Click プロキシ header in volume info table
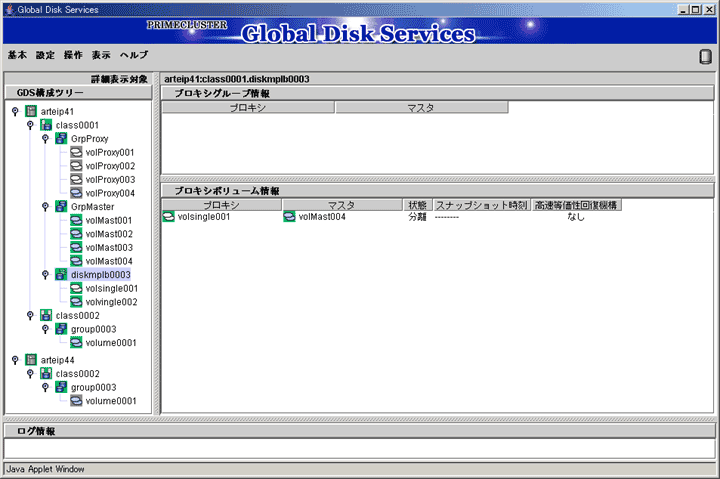Viewport: 720px width, 479px height. click(x=222, y=205)
